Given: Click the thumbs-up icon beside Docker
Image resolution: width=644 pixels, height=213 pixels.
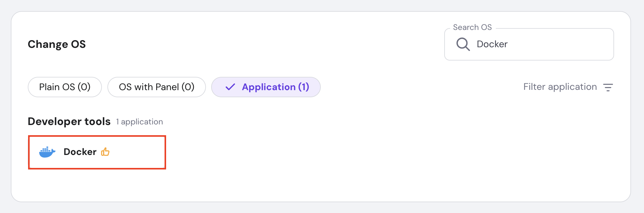Looking at the screenshot, I should [105, 152].
